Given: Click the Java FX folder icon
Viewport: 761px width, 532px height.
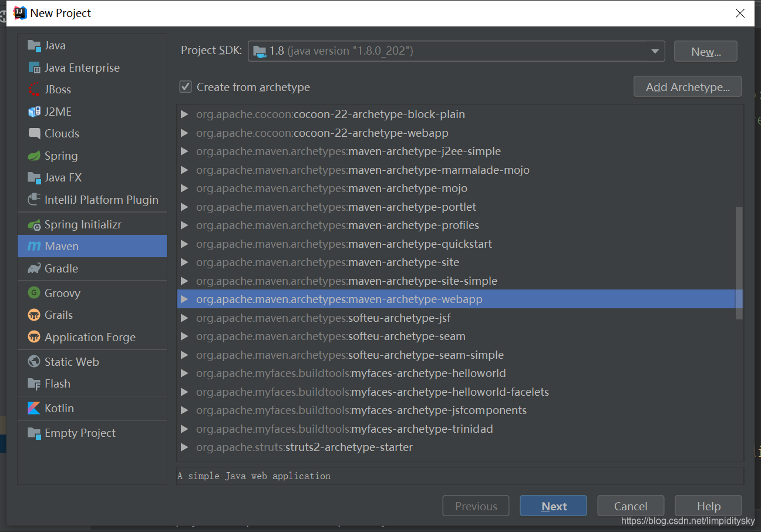Looking at the screenshot, I should coord(34,177).
